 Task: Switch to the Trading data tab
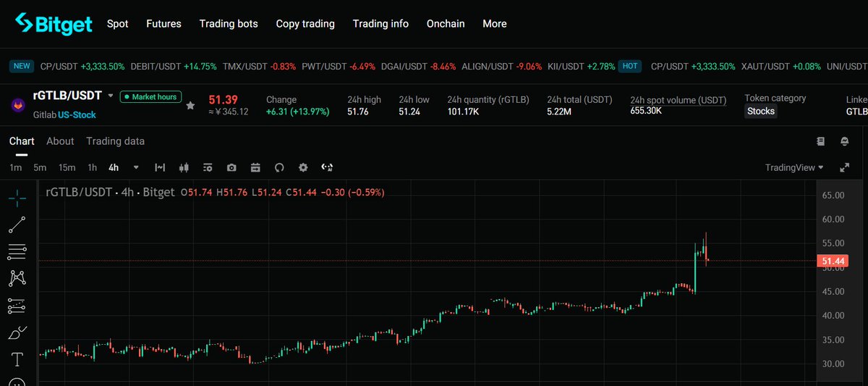[115, 141]
